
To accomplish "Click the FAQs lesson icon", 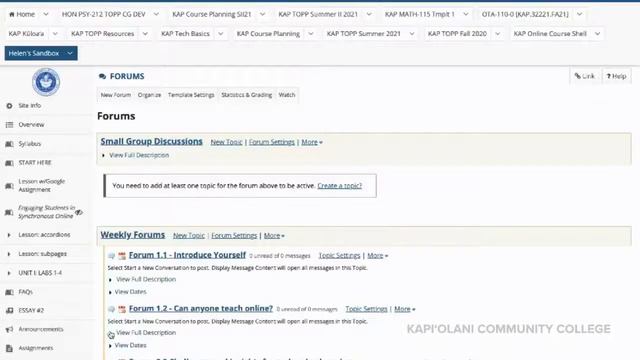I will click(x=9, y=292).
